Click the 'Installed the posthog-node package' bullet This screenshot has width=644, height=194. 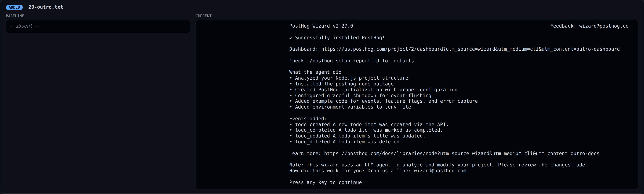point(341,84)
